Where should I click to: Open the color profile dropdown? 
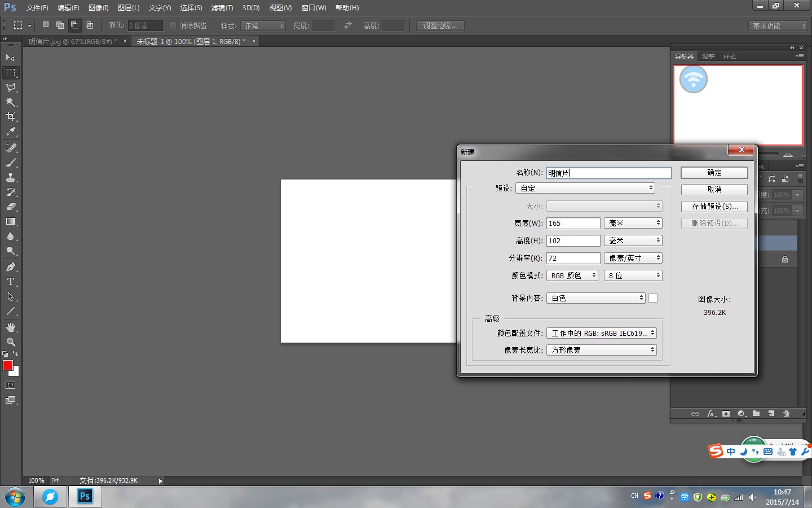pos(602,333)
